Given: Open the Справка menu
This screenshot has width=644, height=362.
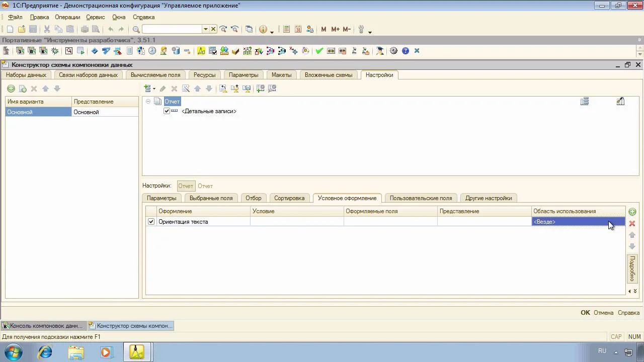Looking at the screenshot, I should [143, 17].
